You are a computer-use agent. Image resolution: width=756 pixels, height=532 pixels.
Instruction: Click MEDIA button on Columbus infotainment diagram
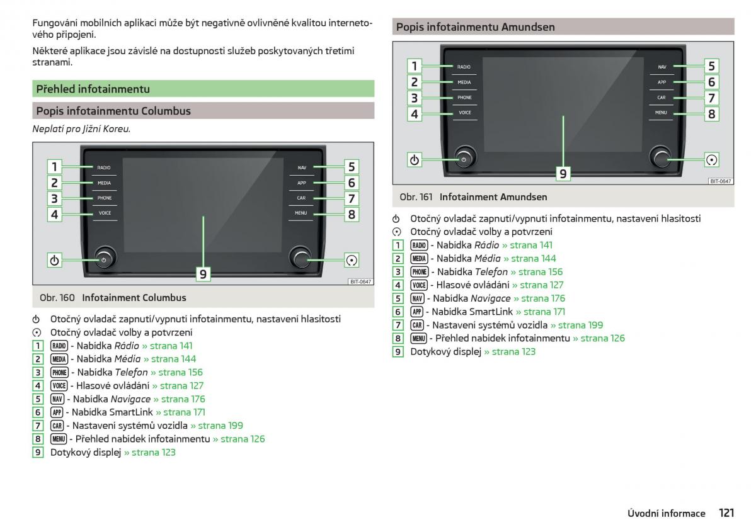(x=104, y=183)
